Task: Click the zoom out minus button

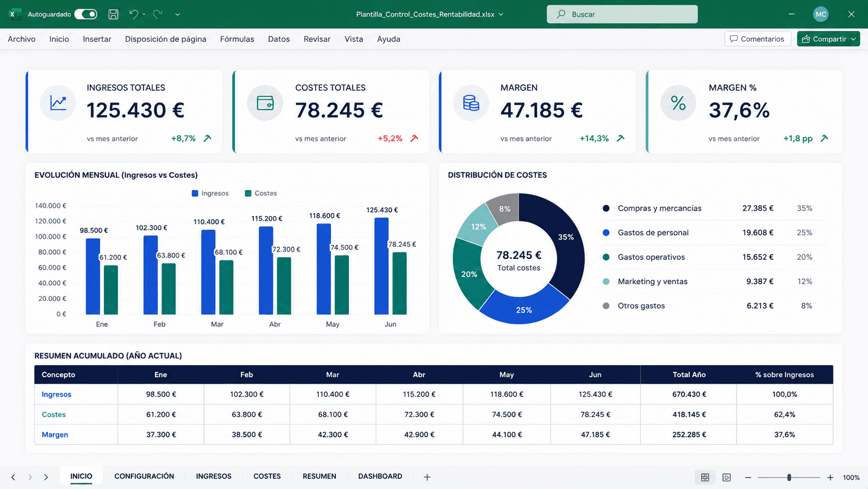Action: coord(748,478)
